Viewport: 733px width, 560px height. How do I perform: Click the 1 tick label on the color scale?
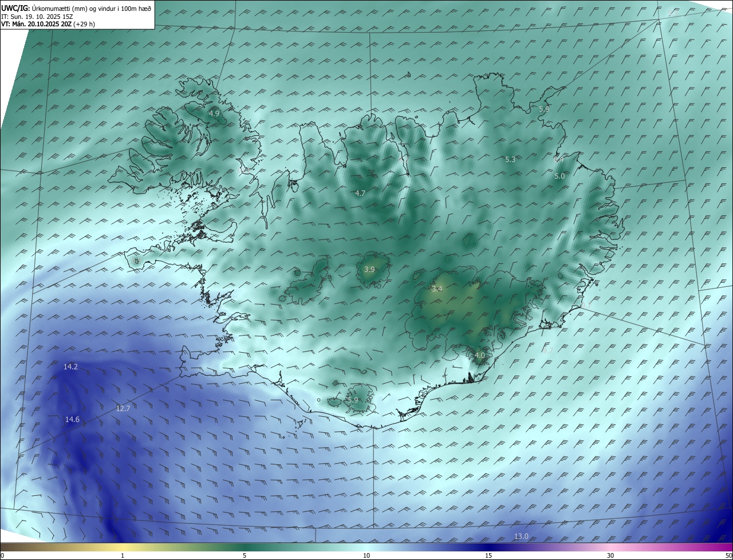[123, 555]
